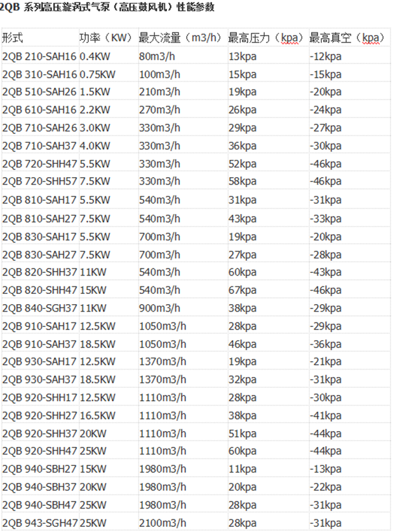Screen dimensions: 400x532
Task: Click the 功率（KW） column header
Action: pyautogui.click(x=105, y=38)
